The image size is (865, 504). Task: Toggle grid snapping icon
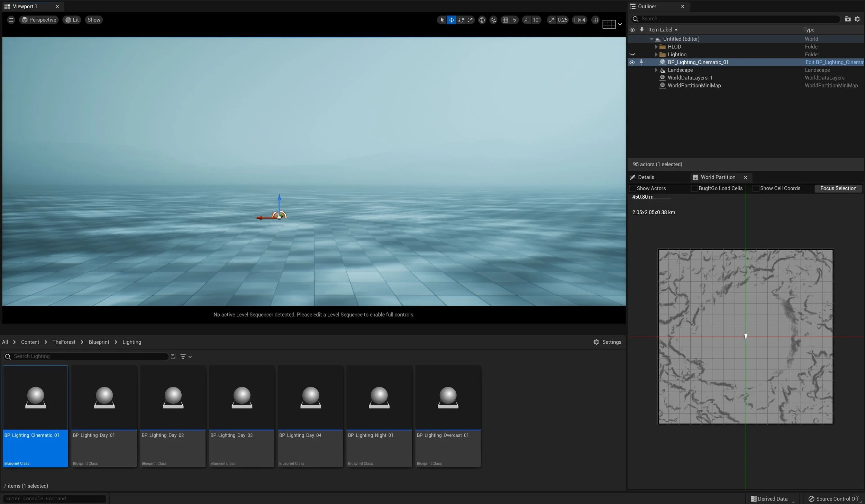(x=505, y=20)
